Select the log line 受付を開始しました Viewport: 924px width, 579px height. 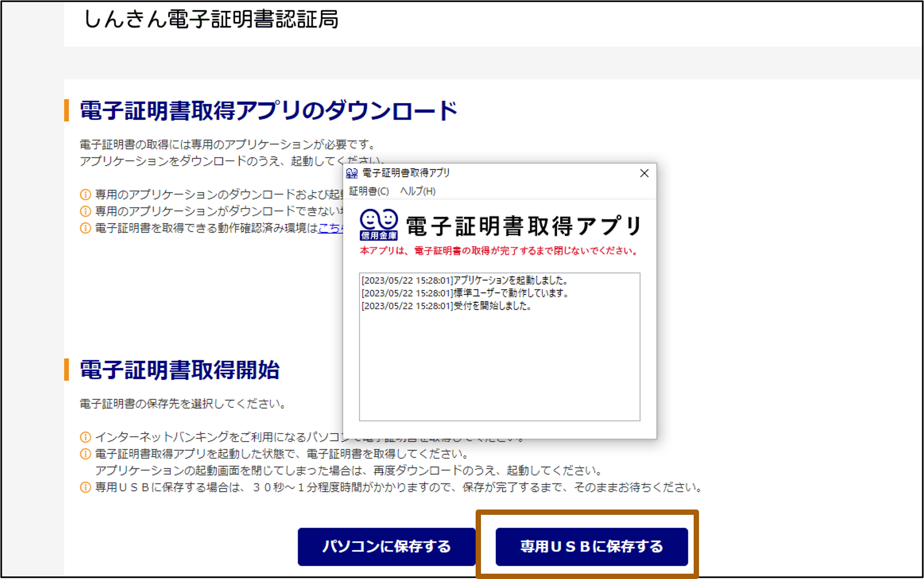[446, 306]
